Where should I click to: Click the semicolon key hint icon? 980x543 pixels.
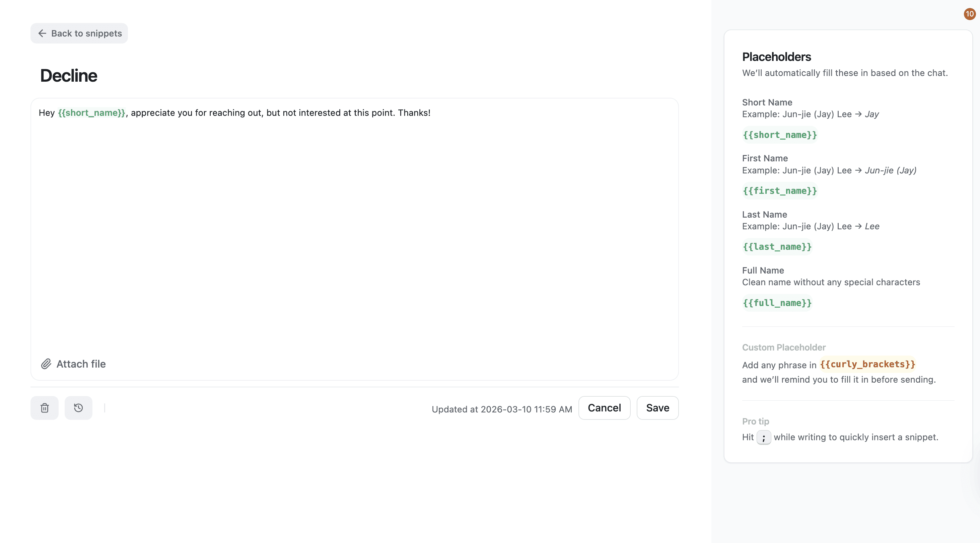pos(764,437)
